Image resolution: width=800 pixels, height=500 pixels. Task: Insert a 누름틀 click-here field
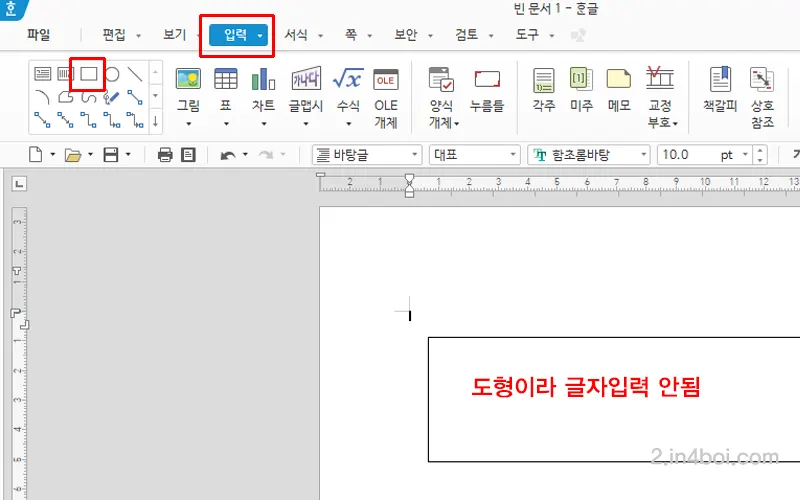487,90
